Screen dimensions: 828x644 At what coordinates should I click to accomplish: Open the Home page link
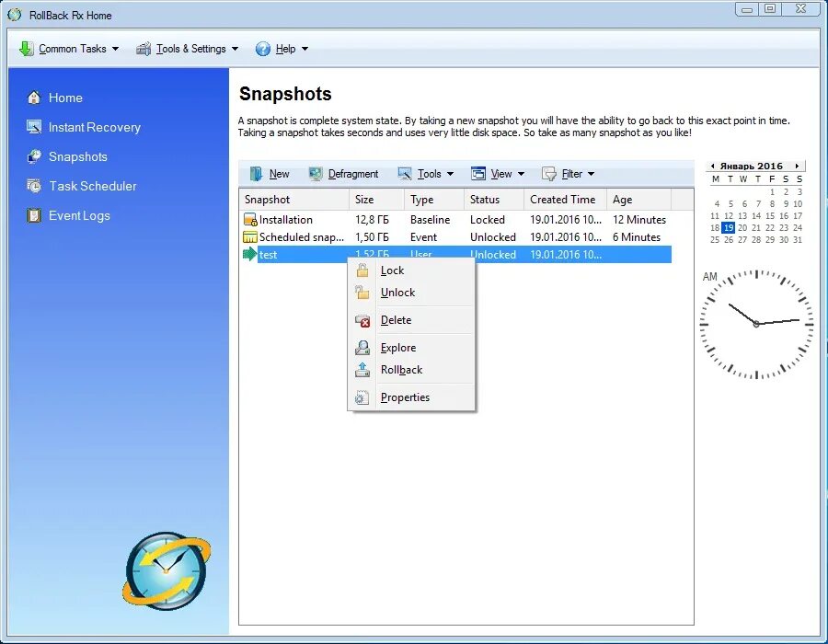[x=65, y=98]
